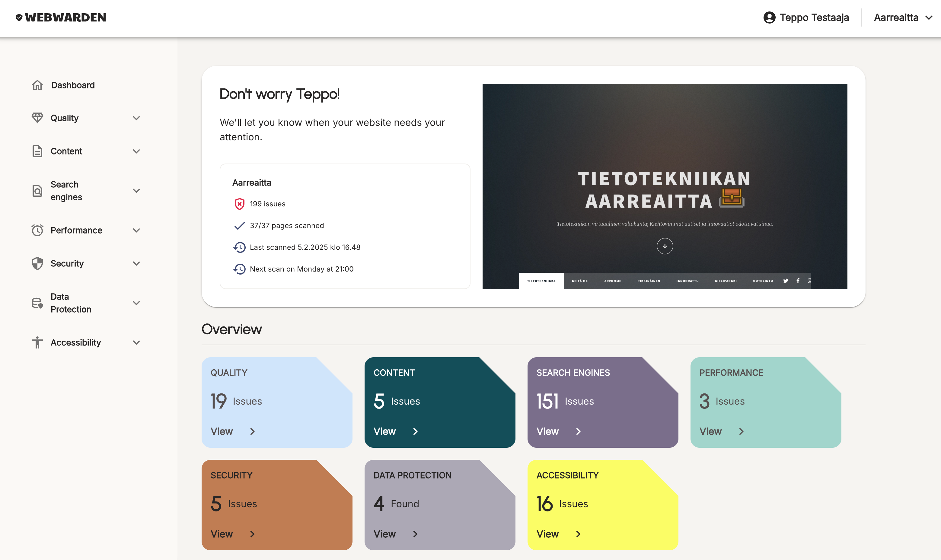Click the Accessibility person icon
The image size is (941, 560).
[37, 342]
